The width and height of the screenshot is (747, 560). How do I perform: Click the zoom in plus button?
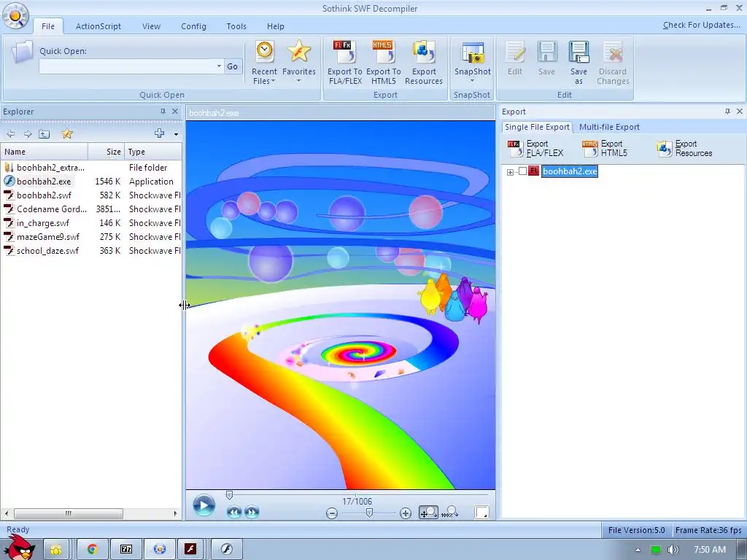point(406,513)
